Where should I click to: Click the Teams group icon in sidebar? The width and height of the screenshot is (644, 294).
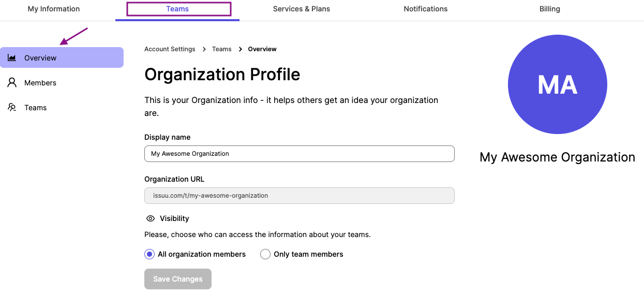[x=12, y=107]
